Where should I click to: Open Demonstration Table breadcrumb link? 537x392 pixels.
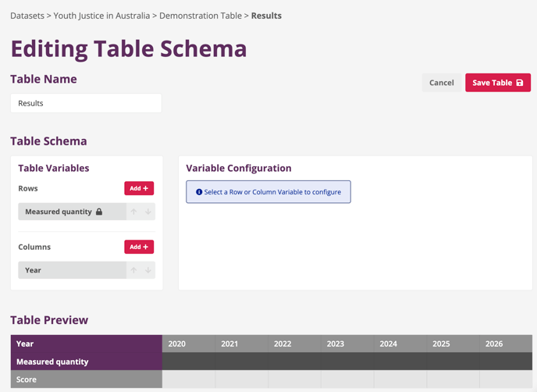(x=201, y=16)
